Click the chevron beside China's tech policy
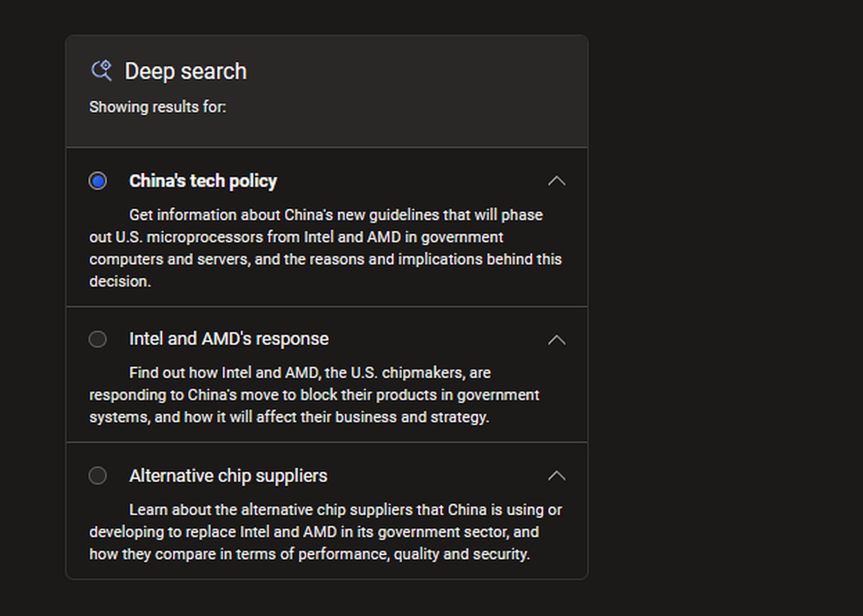 [557, 181]
